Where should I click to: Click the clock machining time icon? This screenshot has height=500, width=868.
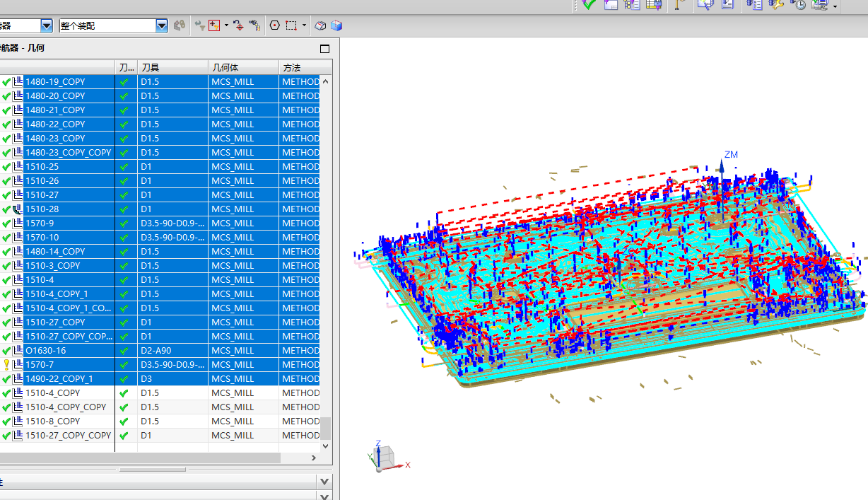[x=798, y=4]
